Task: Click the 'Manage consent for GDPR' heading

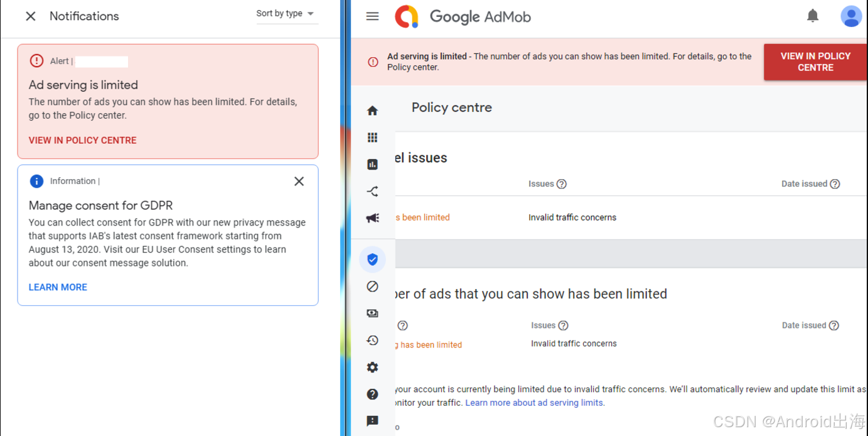Action: 100,205
